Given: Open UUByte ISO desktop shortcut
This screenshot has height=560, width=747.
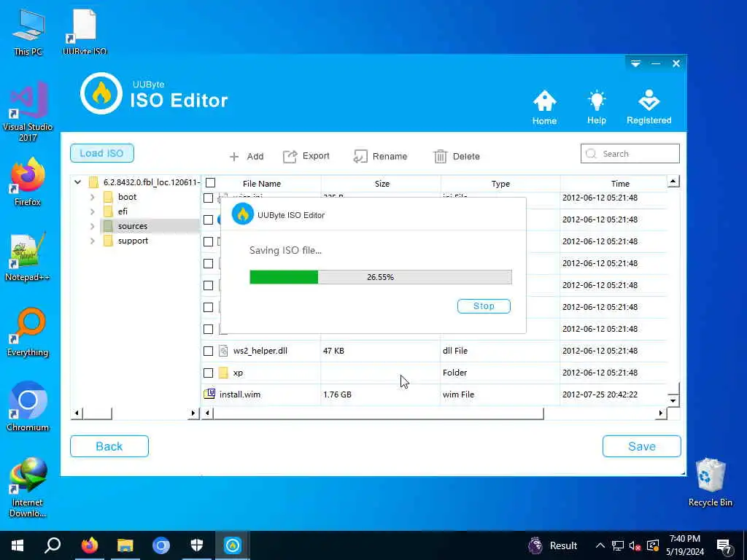Looking at the screenshot, I should point(85,32).
